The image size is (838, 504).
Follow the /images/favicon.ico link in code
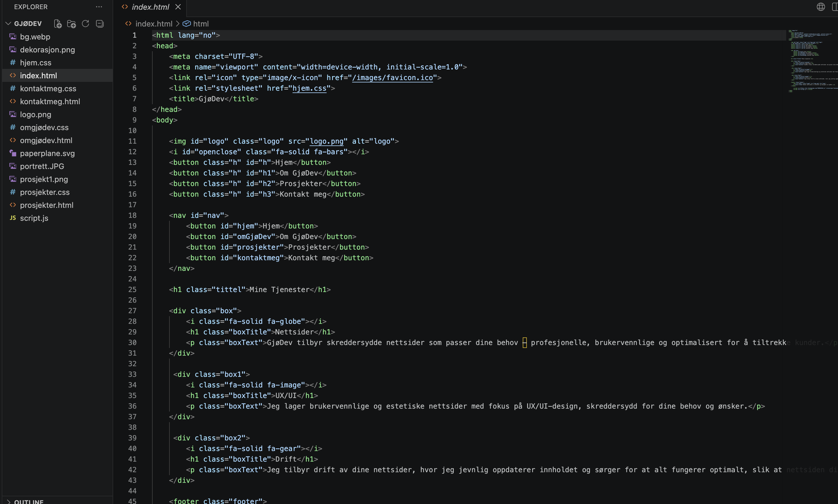click(x=392, y=77)
